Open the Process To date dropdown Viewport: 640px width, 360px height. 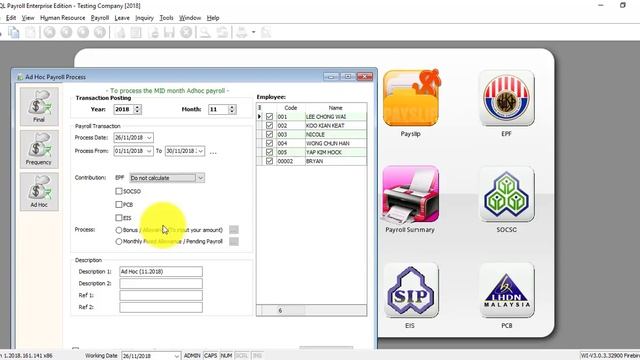[200, 151]
